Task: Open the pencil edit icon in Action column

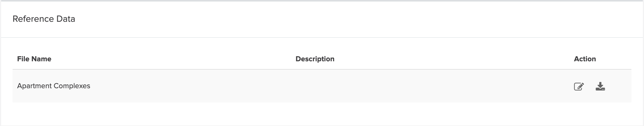Action: coord(579,86)
